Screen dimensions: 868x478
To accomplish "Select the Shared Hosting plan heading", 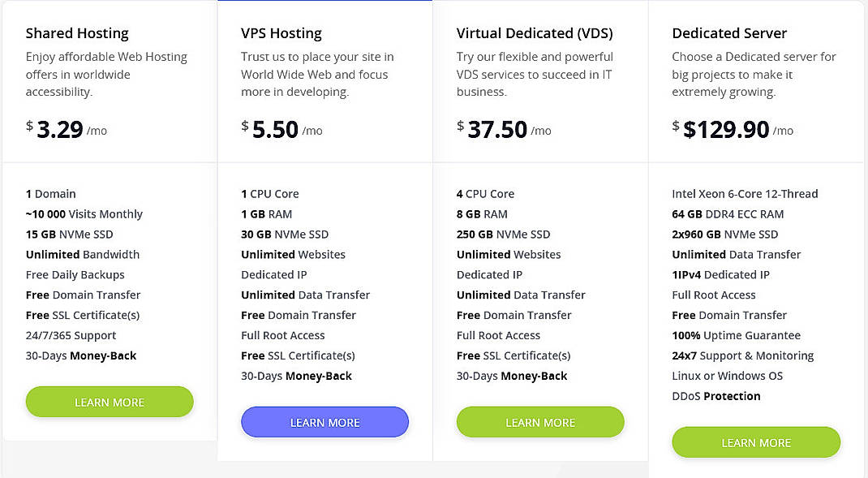I will [x=77, y=33].
